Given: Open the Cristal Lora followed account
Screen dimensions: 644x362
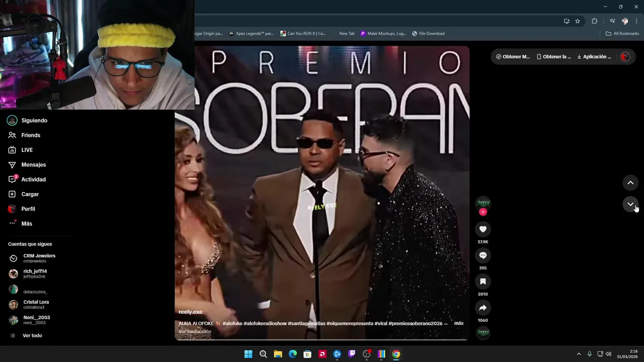Looking at the screenshot, I should pyautogui.click(x=29, y=305).
